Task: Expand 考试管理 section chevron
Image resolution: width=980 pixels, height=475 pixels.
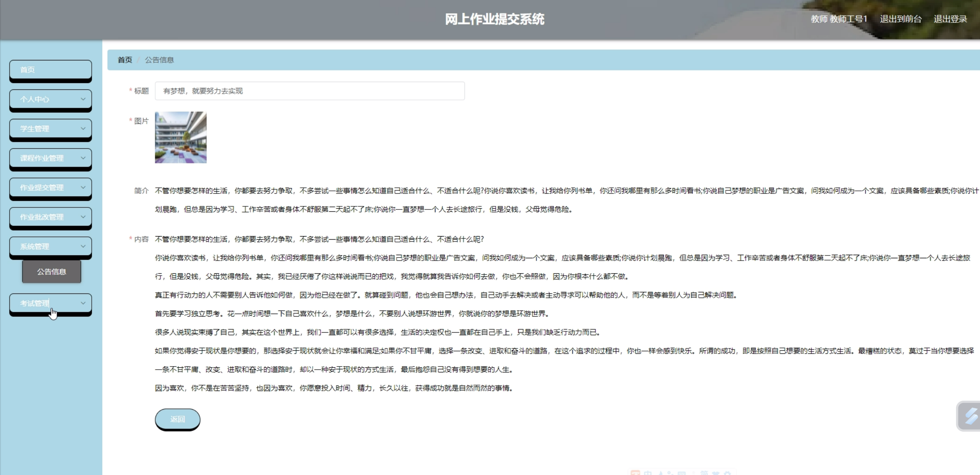Action: tap(83, 303)
